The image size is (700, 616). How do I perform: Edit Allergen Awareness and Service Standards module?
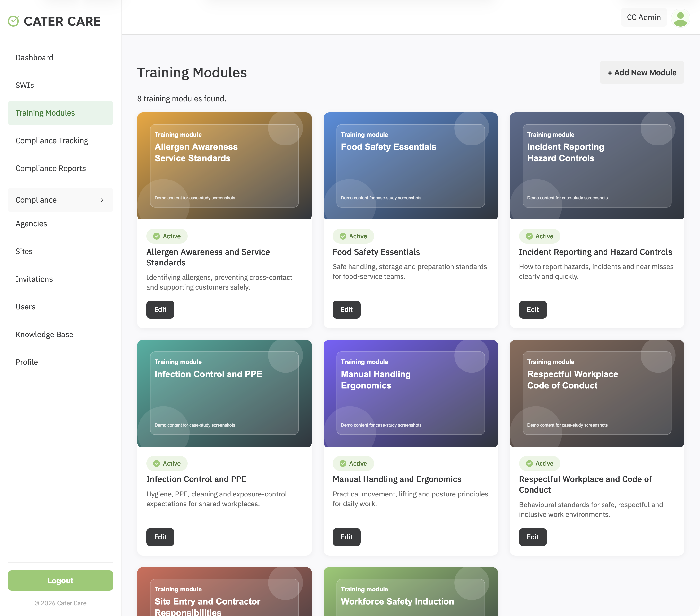point(160,310)
